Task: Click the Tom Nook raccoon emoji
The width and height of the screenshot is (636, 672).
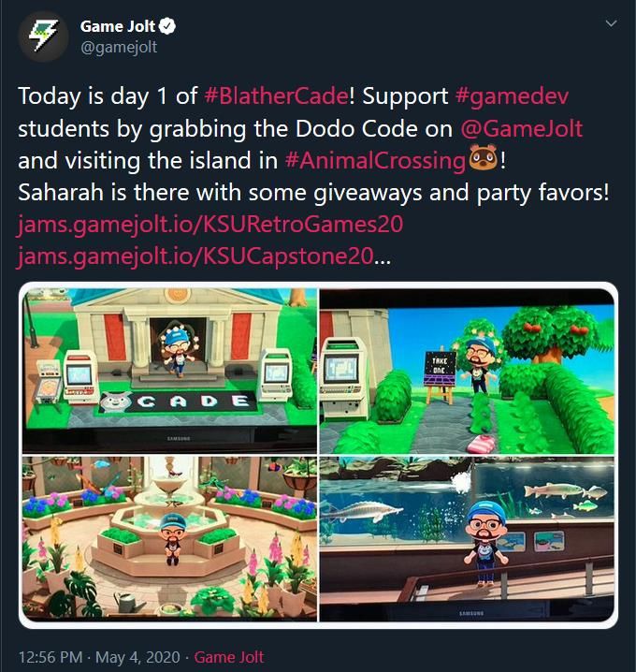Action: (484, 158)
